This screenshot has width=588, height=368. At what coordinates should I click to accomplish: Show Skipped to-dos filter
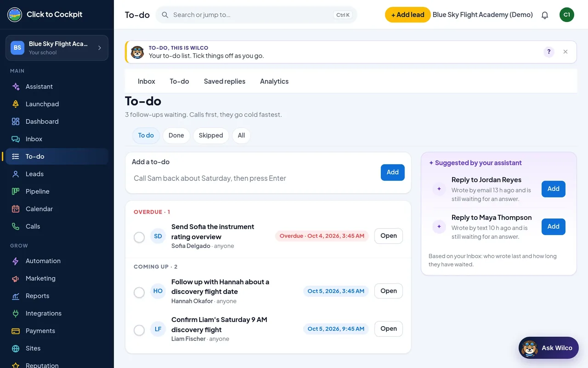(x=211, y=135)
